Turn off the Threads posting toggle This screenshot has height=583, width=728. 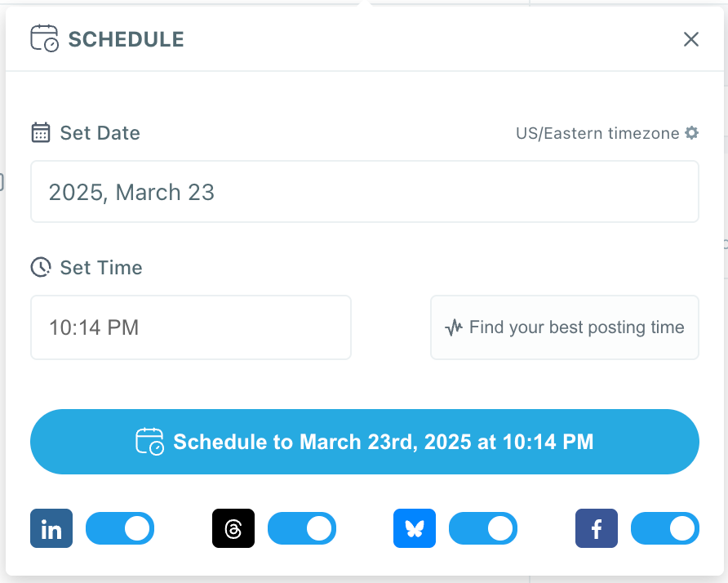coord(302,528)
